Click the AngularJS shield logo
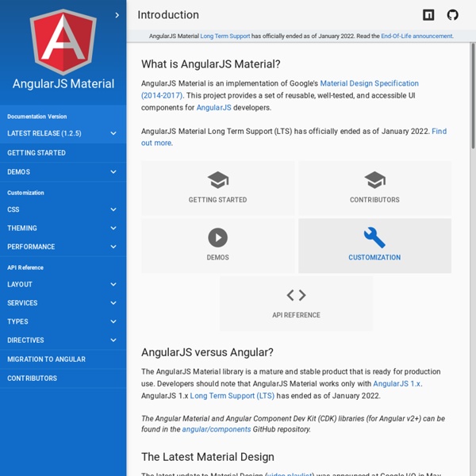Screen dimensions: 476x476 point(63,42)
